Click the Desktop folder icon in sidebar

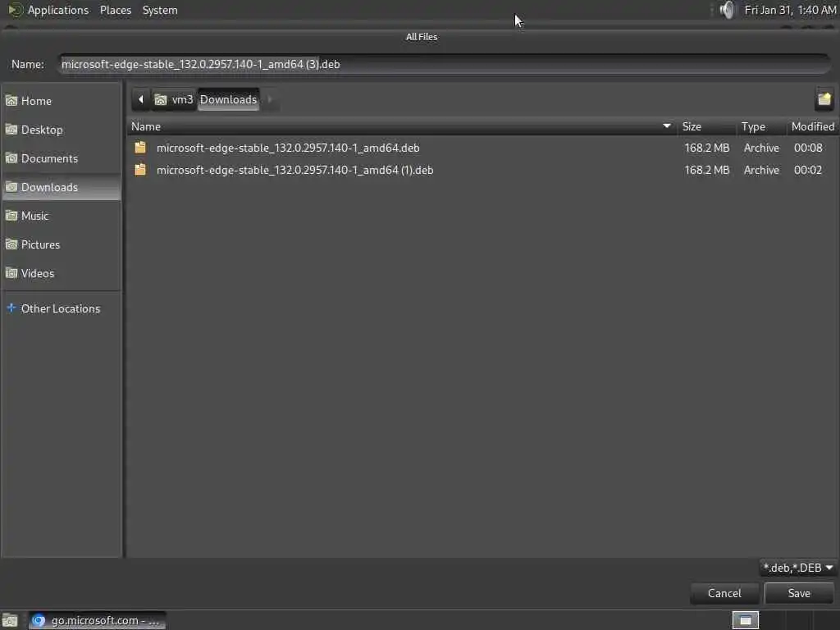tap(11, 130)
